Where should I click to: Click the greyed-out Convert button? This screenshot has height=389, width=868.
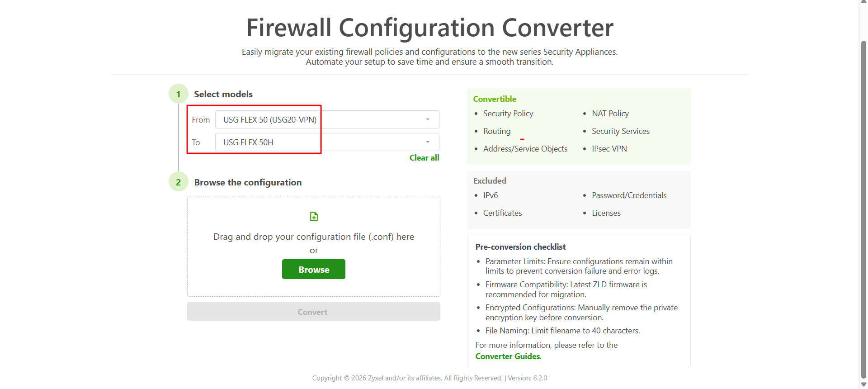[x=314, y=312]
